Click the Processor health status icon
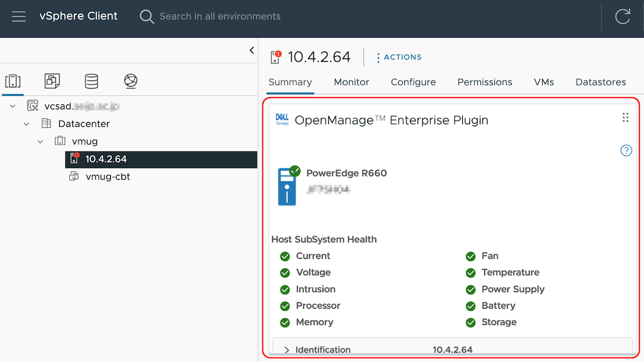The width and height of the screenshot is (644, 362). [x=285, y=306]
